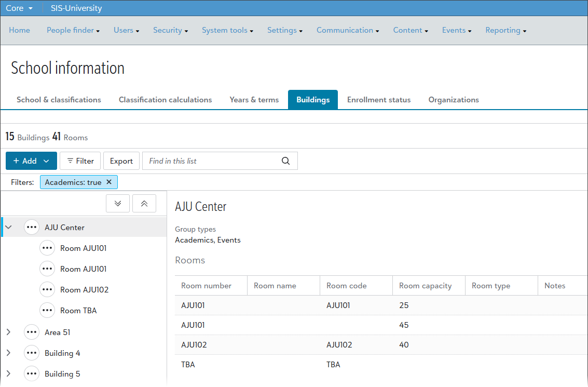
Task: Sort by Room type column header
Action: (502, 286)
